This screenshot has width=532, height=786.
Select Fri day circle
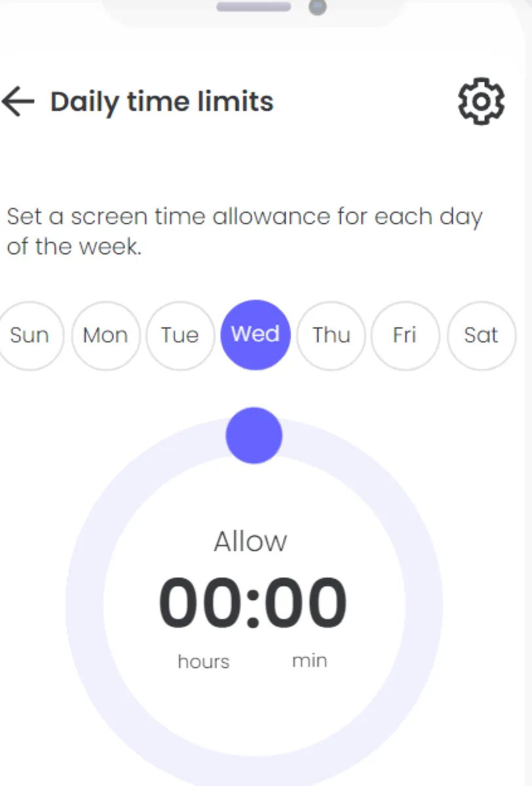(x=406, y=335)
